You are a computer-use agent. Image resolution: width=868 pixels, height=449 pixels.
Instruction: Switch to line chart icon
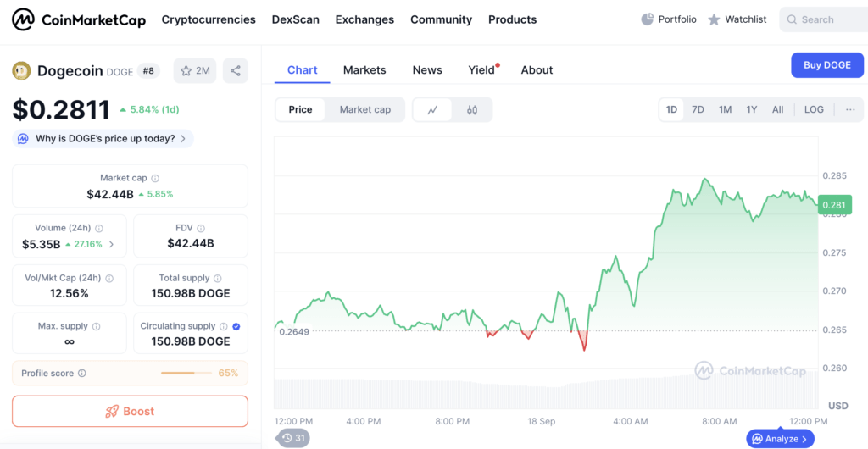[x=433, y=109]
